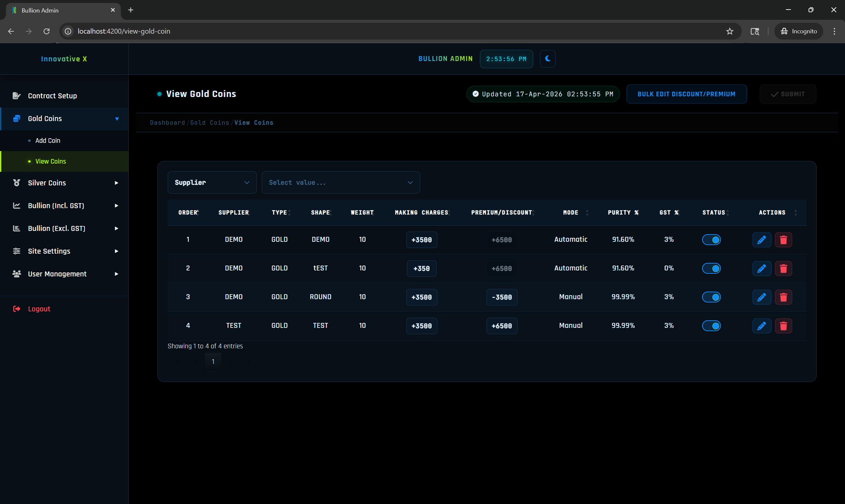The image size is (845, 504).
Task: Collapse the Gold Coins menu arrow
Action: point(117,119)
